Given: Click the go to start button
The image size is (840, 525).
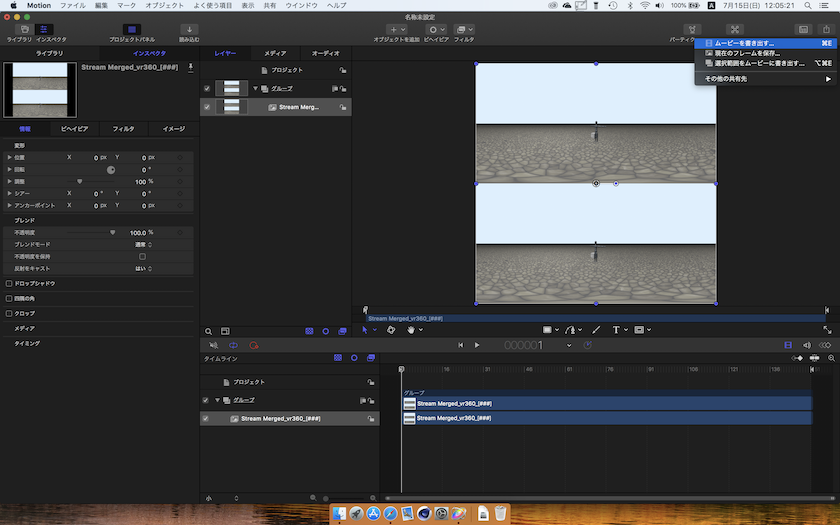Looking at the screenshot, I should pos(460,346).
